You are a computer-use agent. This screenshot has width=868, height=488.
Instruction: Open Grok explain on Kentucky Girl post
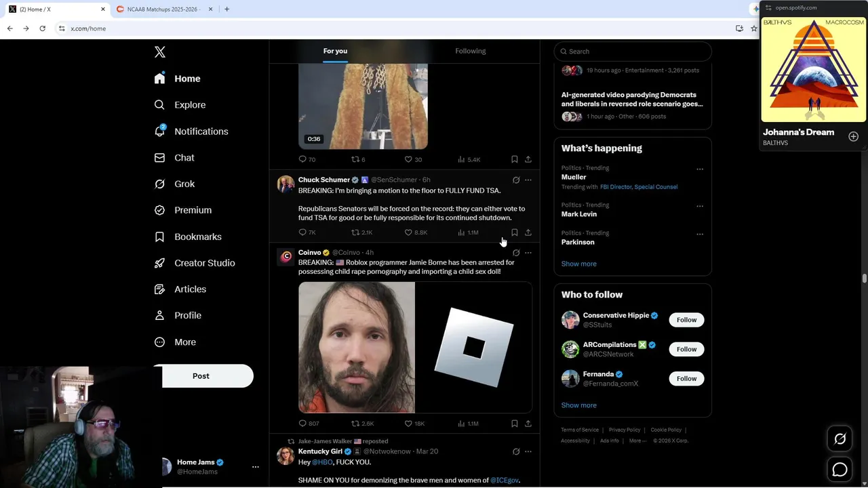click(x=516, y=451)
